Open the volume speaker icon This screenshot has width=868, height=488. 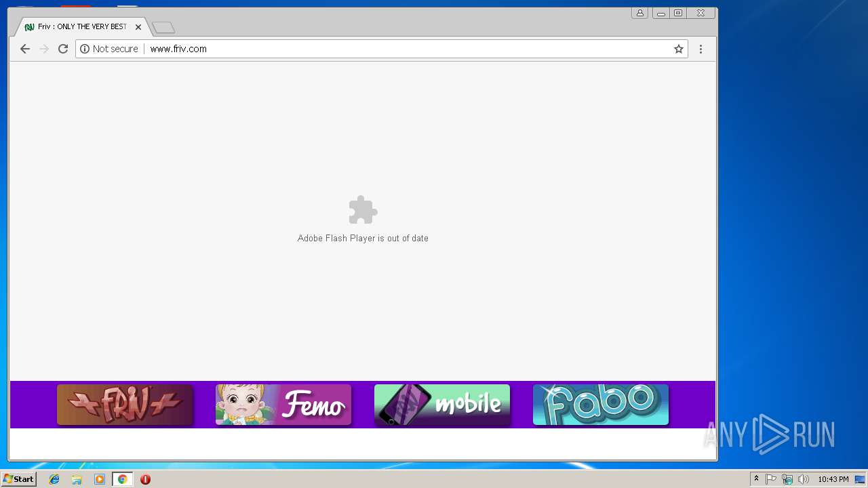click(804, 479)
